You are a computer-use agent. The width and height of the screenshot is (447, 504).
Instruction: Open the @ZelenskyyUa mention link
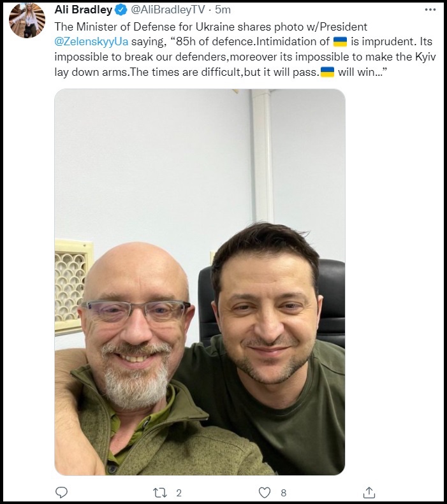pyautogui.click(x=91, y=42)
